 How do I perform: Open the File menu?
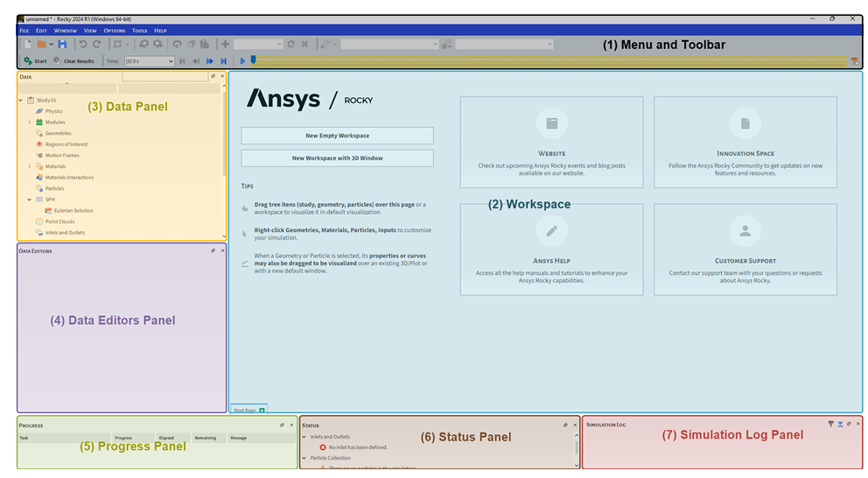tap(24, 31)
